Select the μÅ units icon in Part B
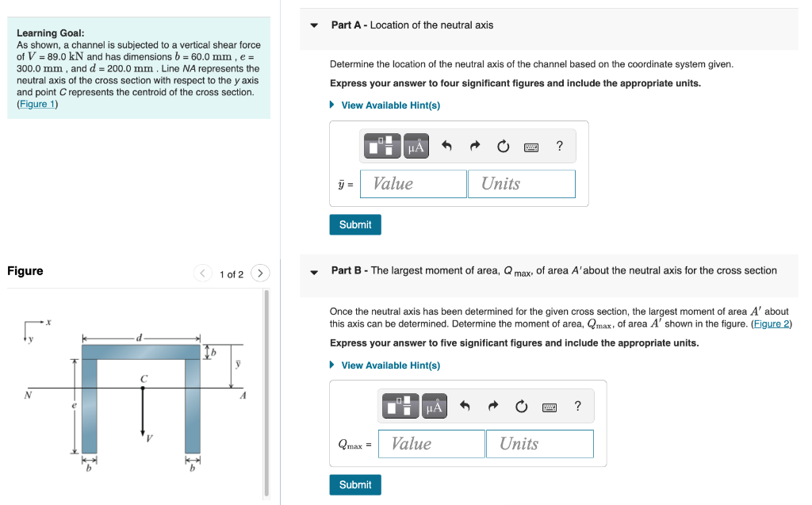The width and height of the screenshot is (812, 505). [x=433, y=406]
